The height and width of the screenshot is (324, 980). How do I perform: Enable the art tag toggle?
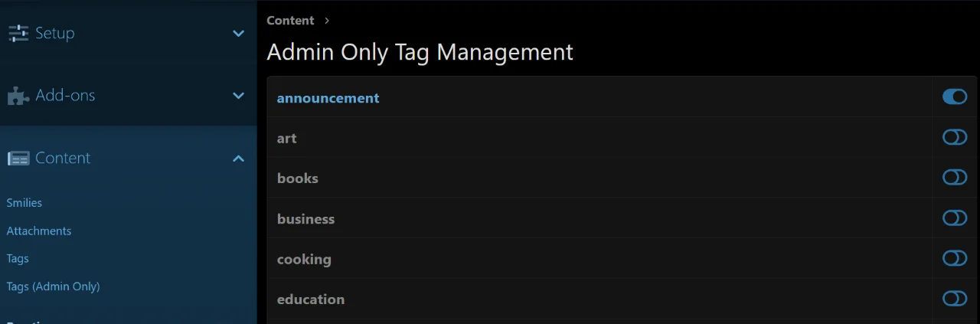click(x=955, y=138)
